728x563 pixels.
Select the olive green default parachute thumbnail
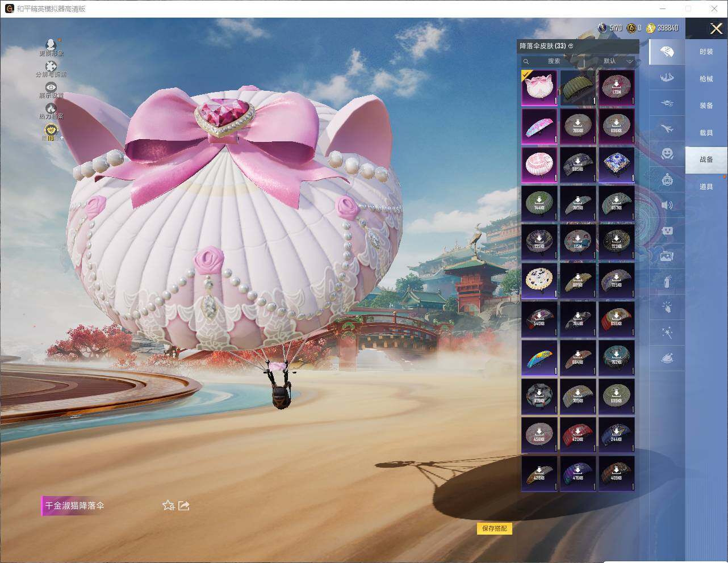click(x=578, y=87)
